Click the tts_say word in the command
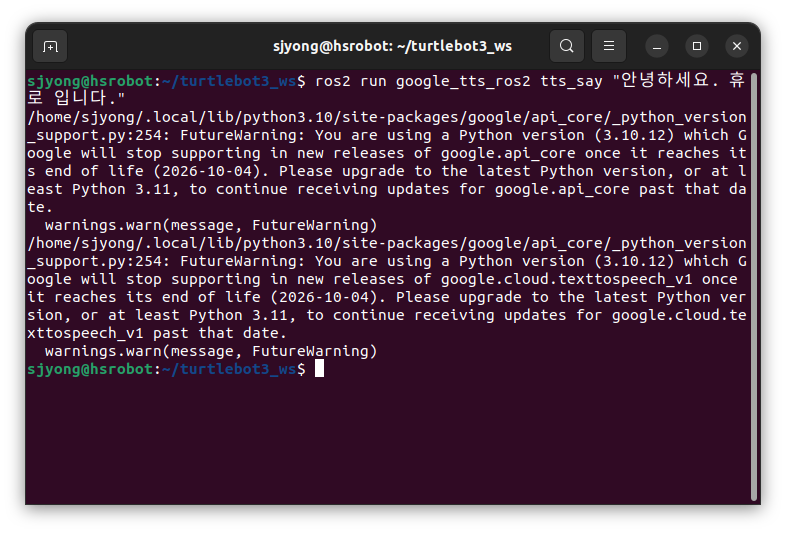The width and height of the screenshot is (786, 533). click(x=571, y=81)
